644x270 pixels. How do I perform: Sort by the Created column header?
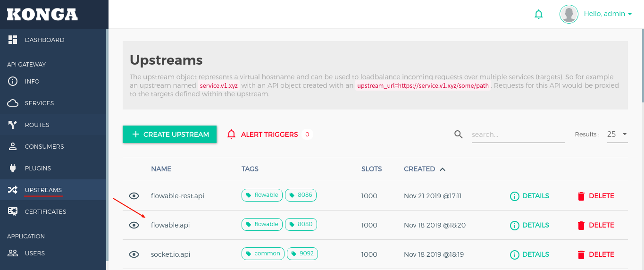(419, 169)
